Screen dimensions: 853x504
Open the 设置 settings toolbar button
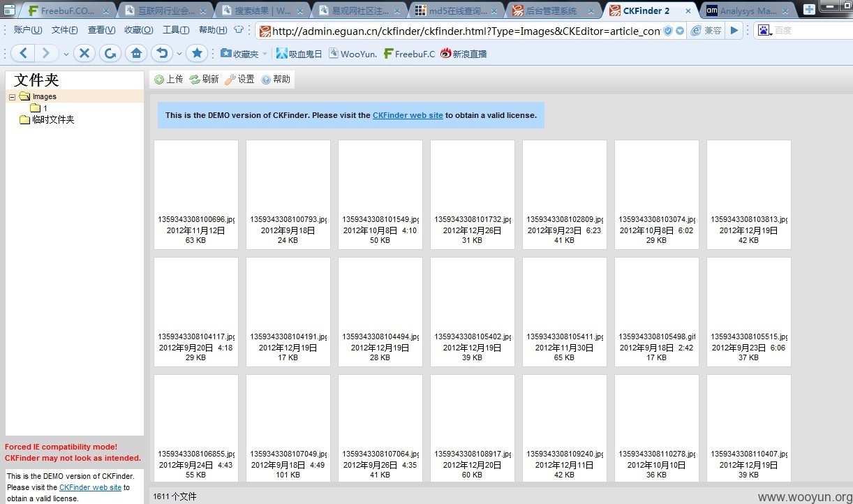(240, 80)
